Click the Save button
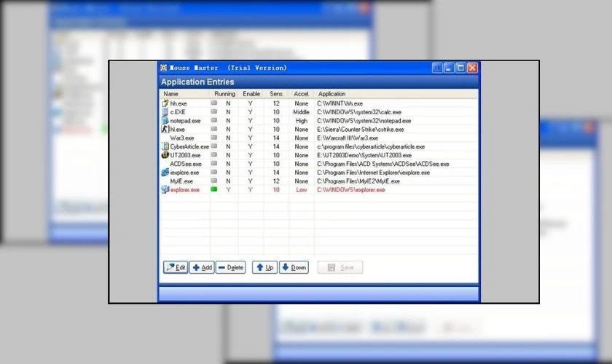 coord(340,267)
